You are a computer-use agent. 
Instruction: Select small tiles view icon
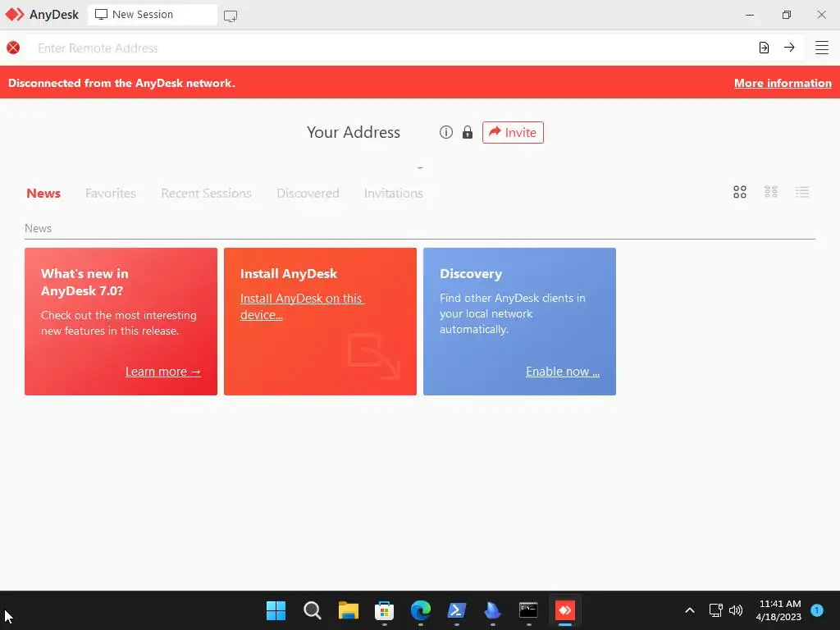(771, 192)
